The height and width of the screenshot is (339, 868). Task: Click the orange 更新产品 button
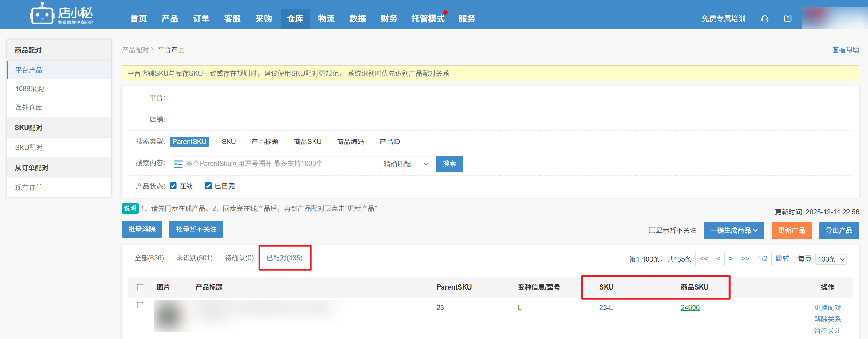791,230
